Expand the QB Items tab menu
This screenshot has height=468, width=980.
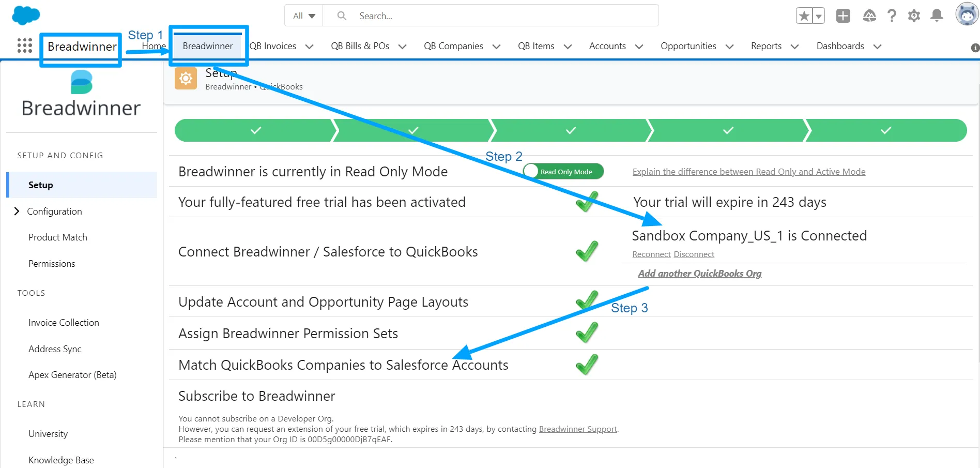[x=568, y=47]
